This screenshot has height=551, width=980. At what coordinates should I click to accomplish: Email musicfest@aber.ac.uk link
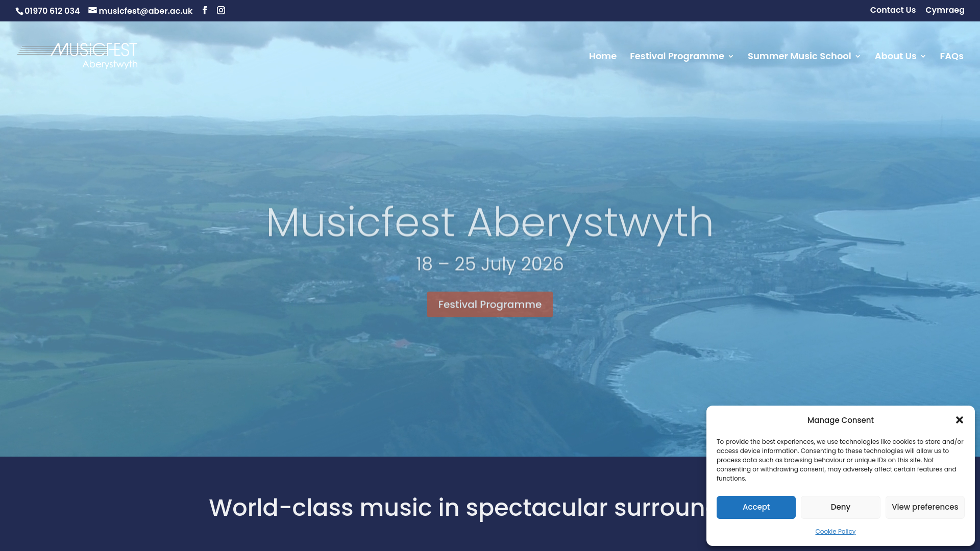pyautogui.click(x=140, y=11)
